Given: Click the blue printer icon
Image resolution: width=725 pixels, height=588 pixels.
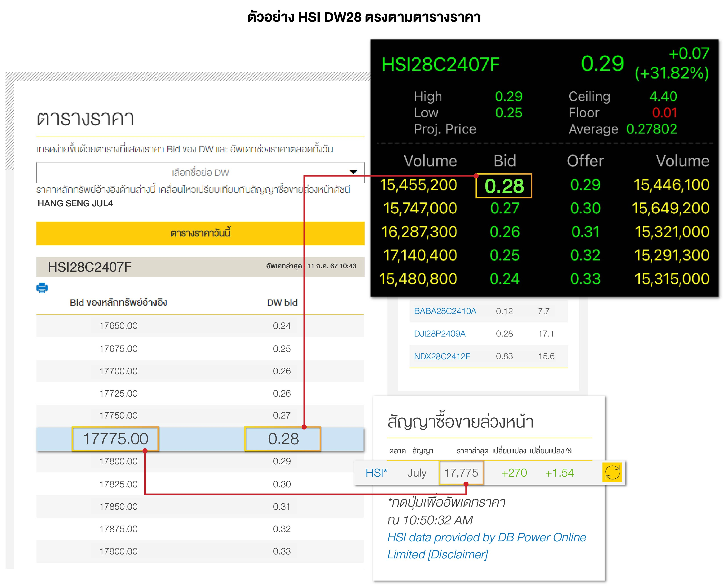Looking at the screenshot, I should (42, 288).
